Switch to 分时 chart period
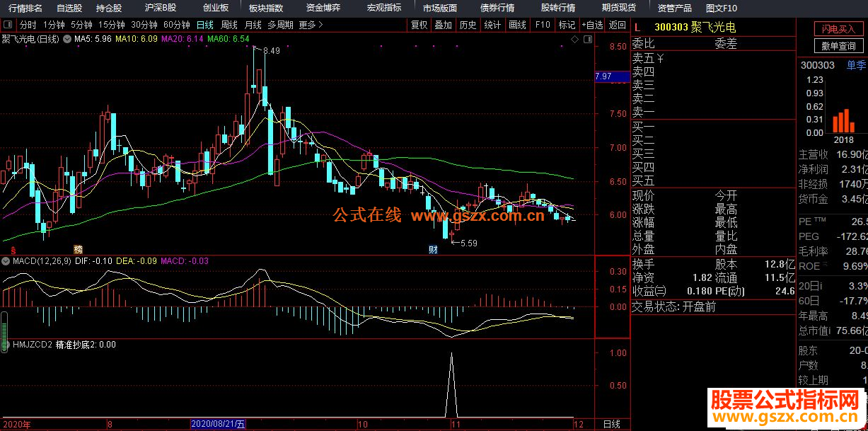Viewport: 868px width, 431px height. [x=28, y=25]
